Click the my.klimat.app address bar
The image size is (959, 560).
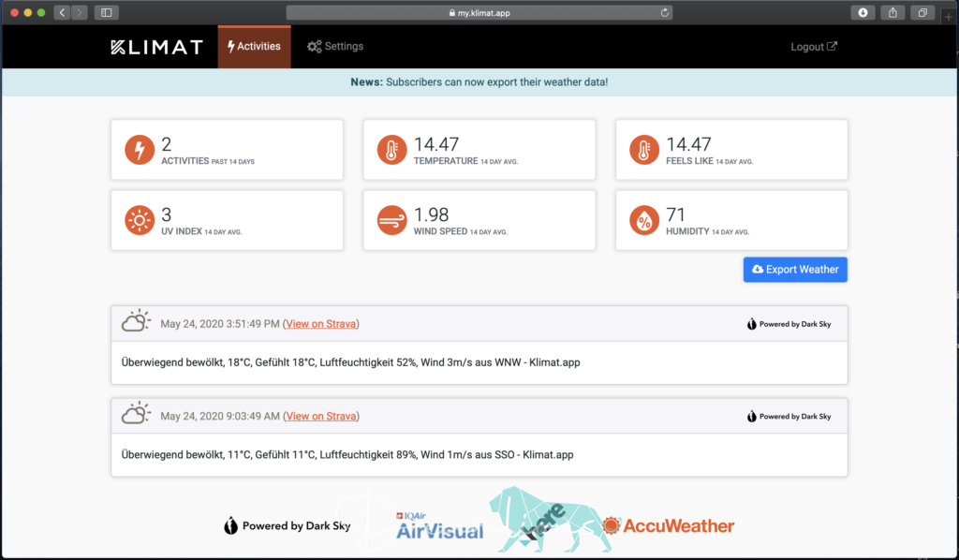pyautogui.click(x=479, y=12)
